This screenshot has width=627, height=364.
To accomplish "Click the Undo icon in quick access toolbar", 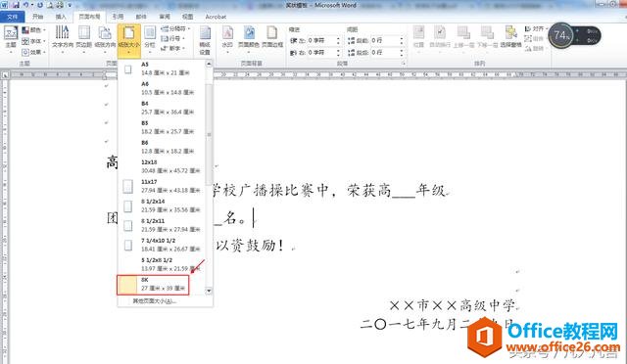I will [26, 5].
